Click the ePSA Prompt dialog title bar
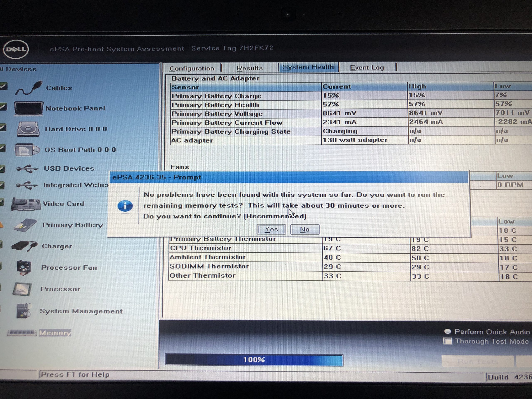This screenshot has height=399, width=532. (289, 177)
